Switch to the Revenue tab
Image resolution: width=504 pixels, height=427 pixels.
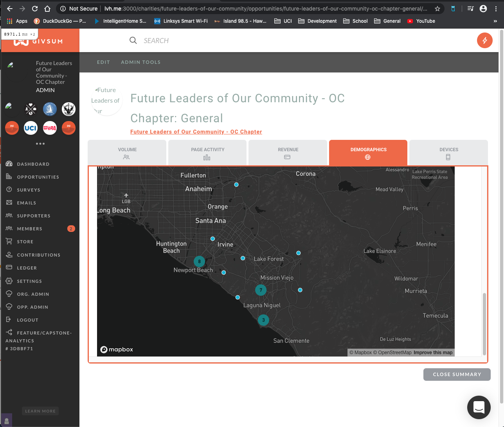tap(288, 153)
